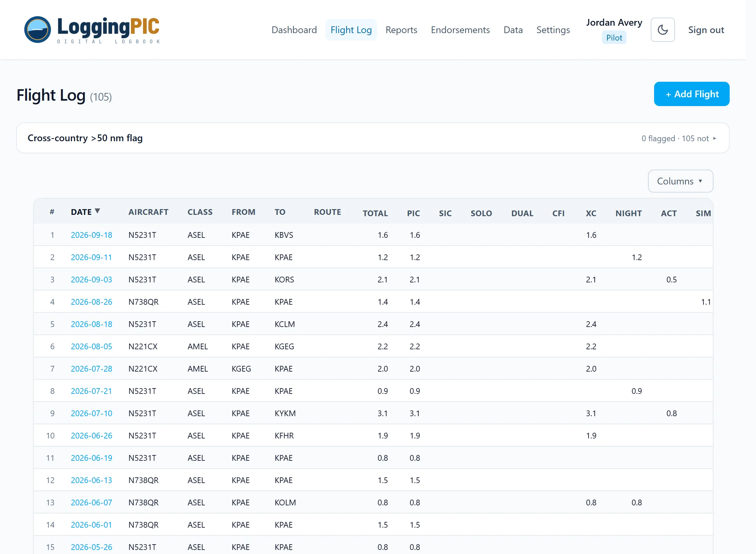
Task: Open the 2026-07-21 flight entry
Action: pos(91,391)
